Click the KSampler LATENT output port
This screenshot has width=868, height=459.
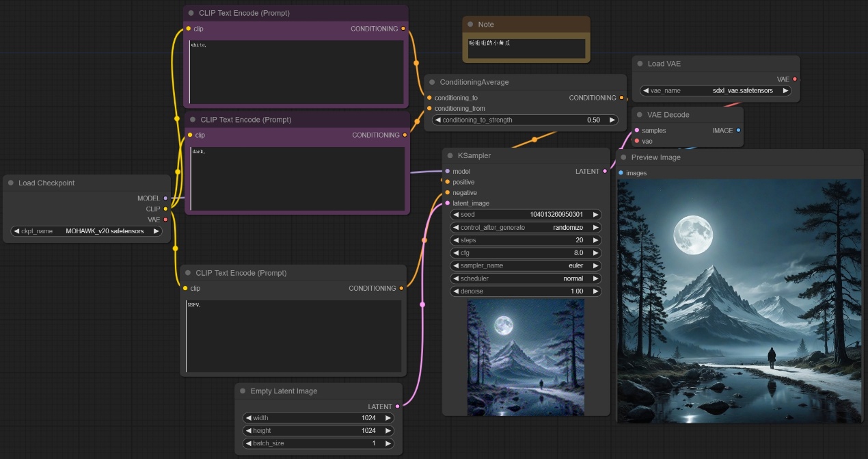[605, 172]
